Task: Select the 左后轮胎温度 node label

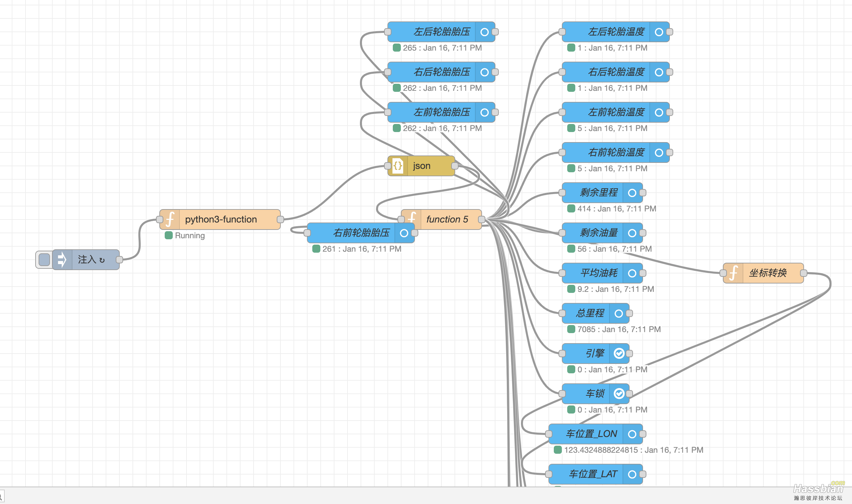Action: coord(616,32)
